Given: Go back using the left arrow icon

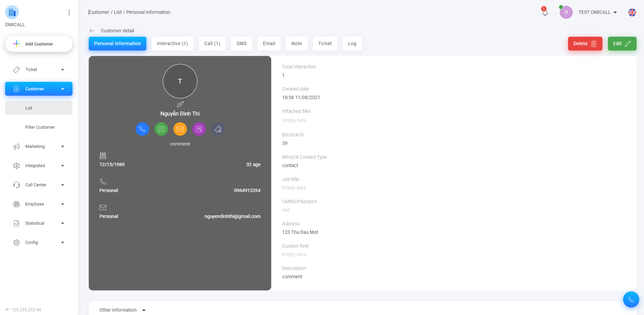Looking at the screenshot, I should [x=92, y=31].
